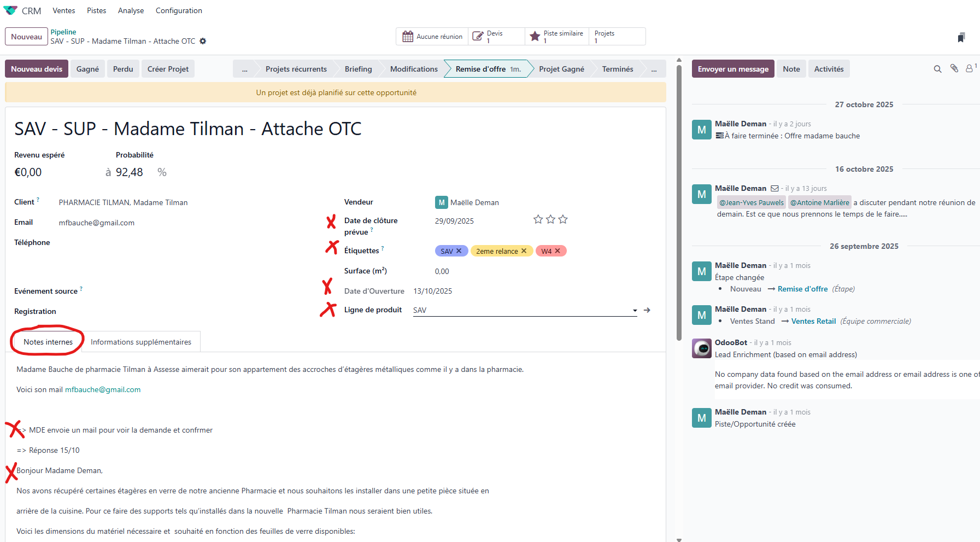Expand hidden stages before Projets récurrents
980x542 pixels.
245,69
